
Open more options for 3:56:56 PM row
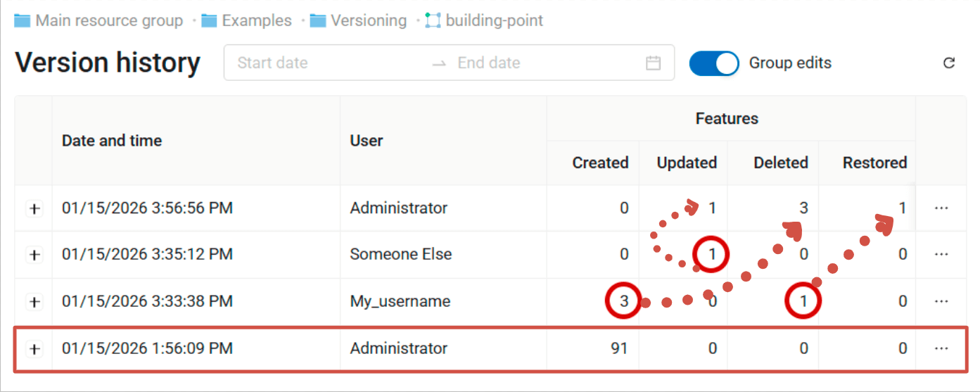(x=941, y=208)
